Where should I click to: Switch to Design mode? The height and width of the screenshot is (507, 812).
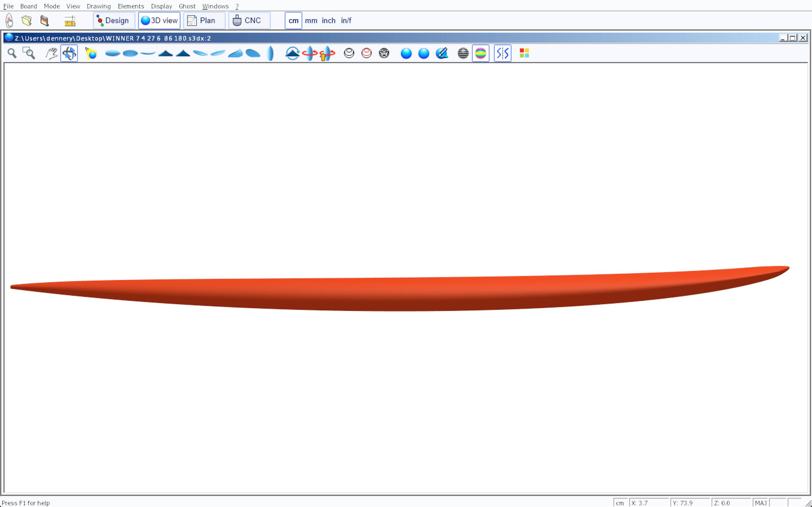click(x=114, y=21)
